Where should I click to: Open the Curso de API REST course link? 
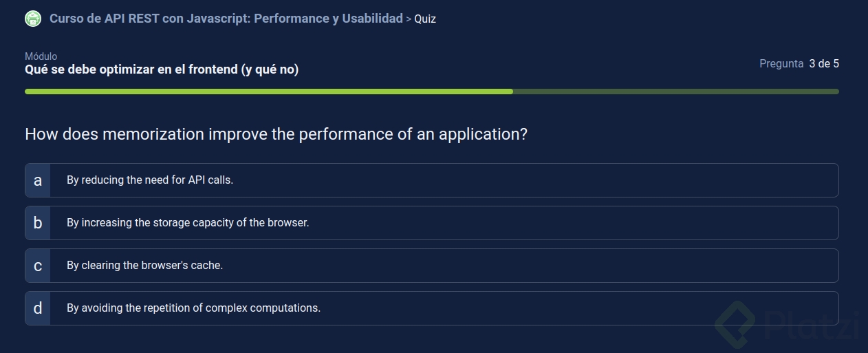tap(226, 19)
